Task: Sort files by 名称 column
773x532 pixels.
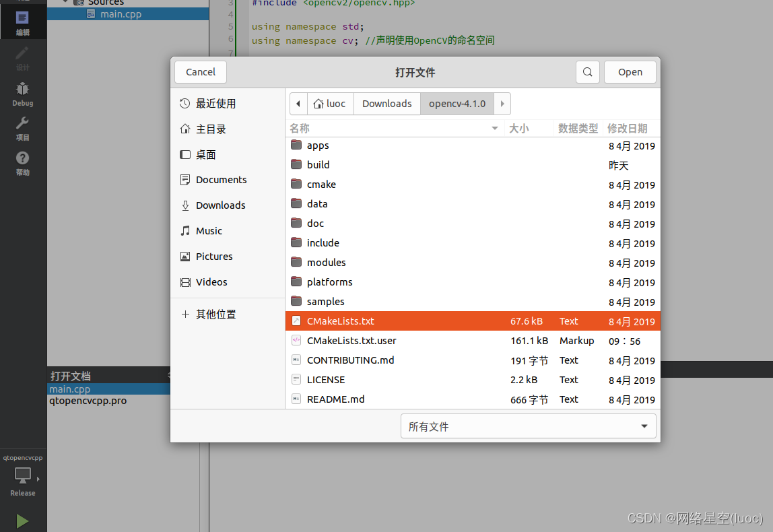Action: click(395, 129)
